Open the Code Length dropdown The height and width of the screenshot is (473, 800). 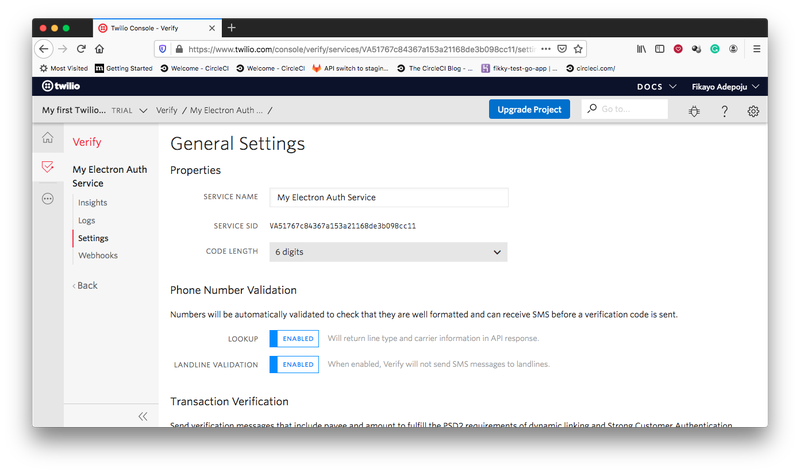(x=388, y=252)
